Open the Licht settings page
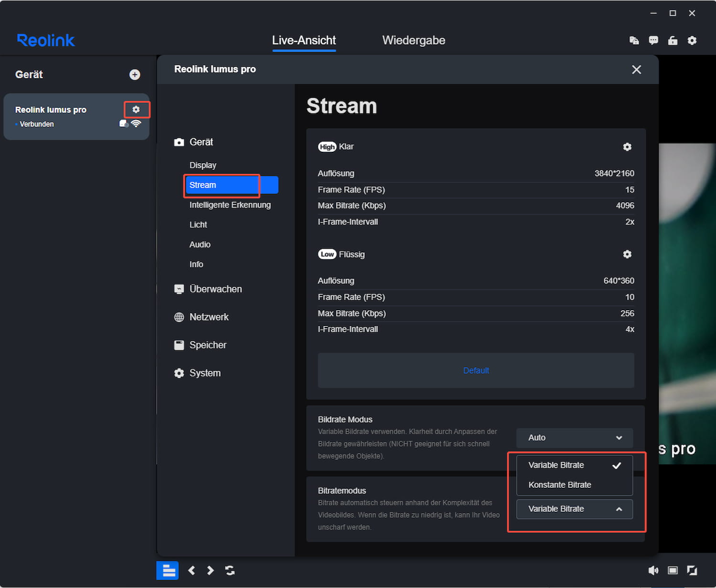The width and height of the screenshot is (716, 588). tap(198, 225)
